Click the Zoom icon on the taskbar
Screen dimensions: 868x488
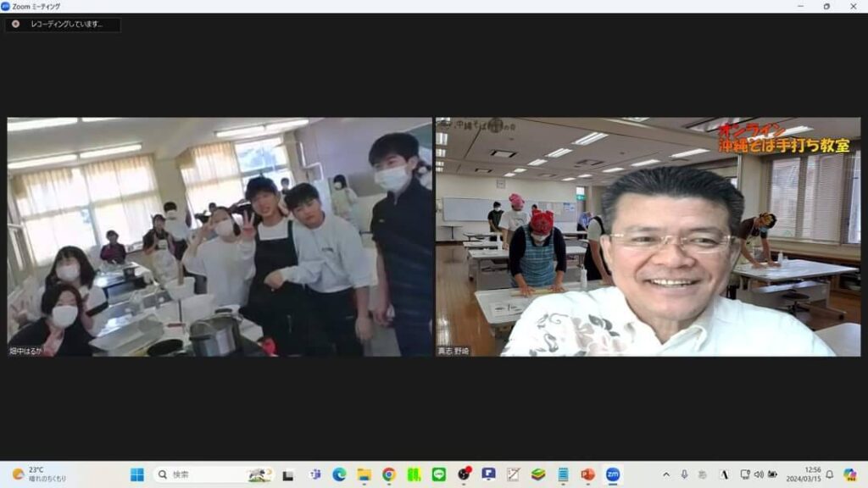point(612,474)
